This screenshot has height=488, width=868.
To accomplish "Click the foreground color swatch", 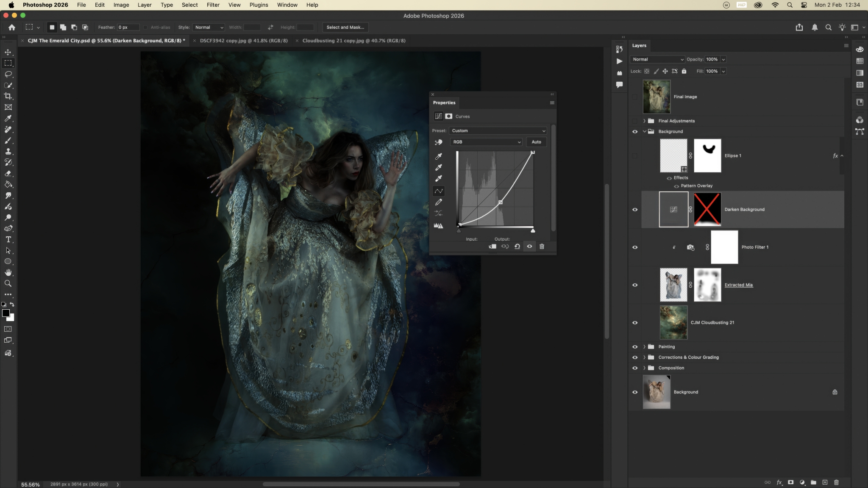I will (6, 313).
